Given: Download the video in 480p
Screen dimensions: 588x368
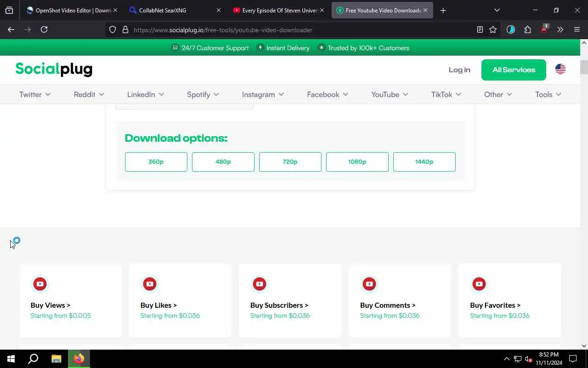Looking at the screenshot, I should click(223, 162).
